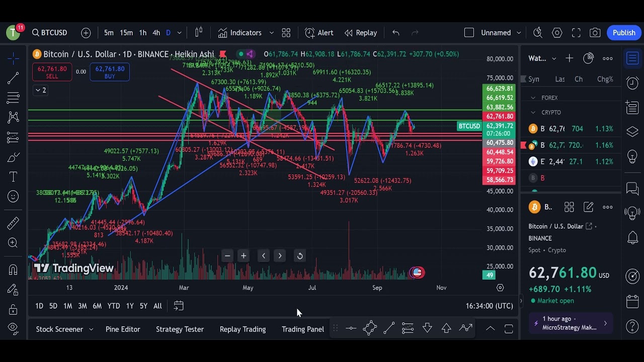Image resolution: width=644 pixels, height=362 pixels.
Task: Set the 1M date range
Action: 67,306
